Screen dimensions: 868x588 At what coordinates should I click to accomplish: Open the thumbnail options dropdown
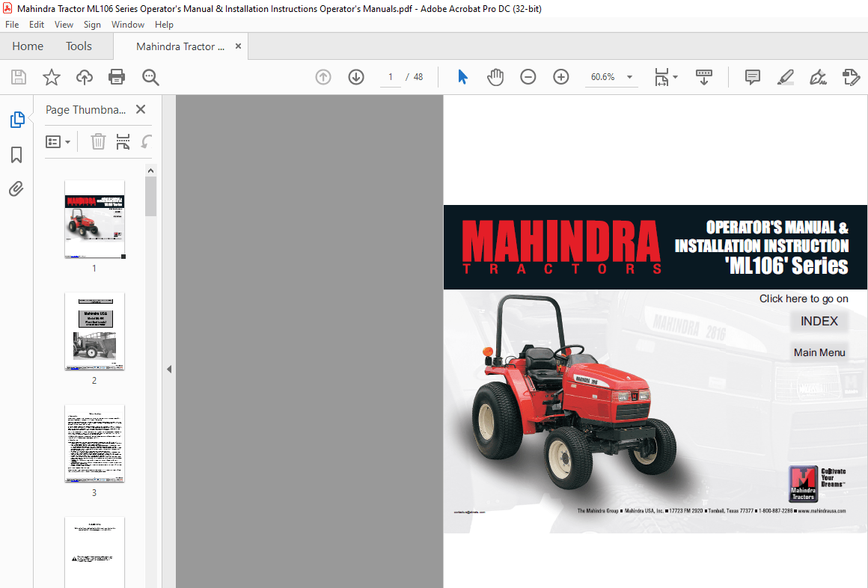(58, 141)
